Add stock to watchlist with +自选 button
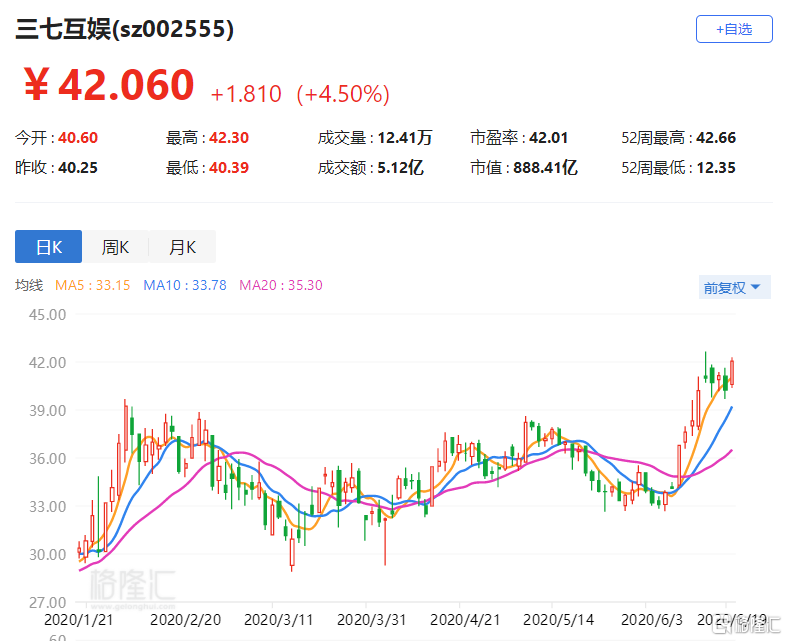Viewport: 787px width, 641px height. point(734,29)
